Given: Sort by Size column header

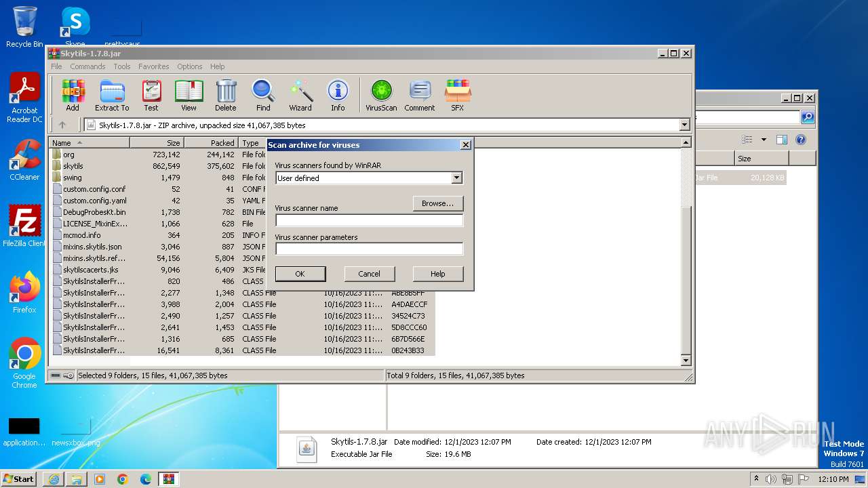Looking at the screenshot, I should coord(157,143).
